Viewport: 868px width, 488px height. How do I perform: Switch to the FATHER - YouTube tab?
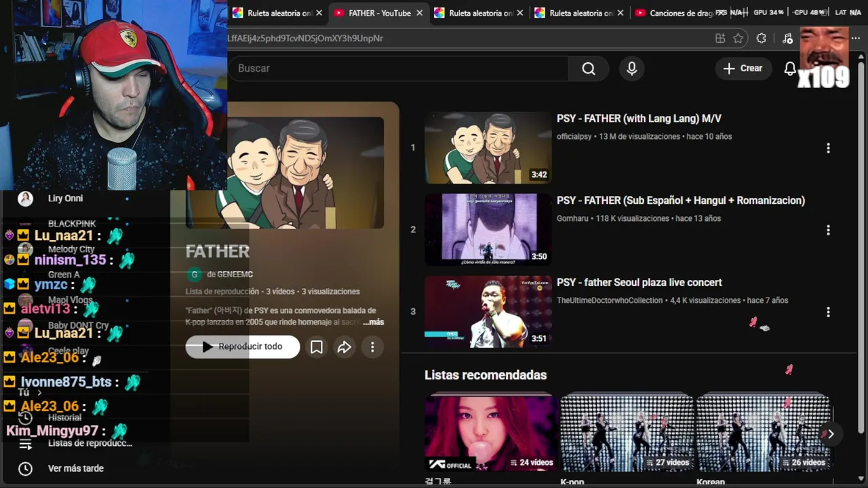(x=378, y=13)
